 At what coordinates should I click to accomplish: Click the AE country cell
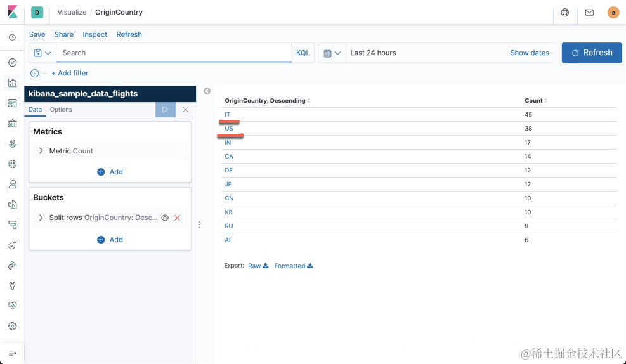click(228, 240)
